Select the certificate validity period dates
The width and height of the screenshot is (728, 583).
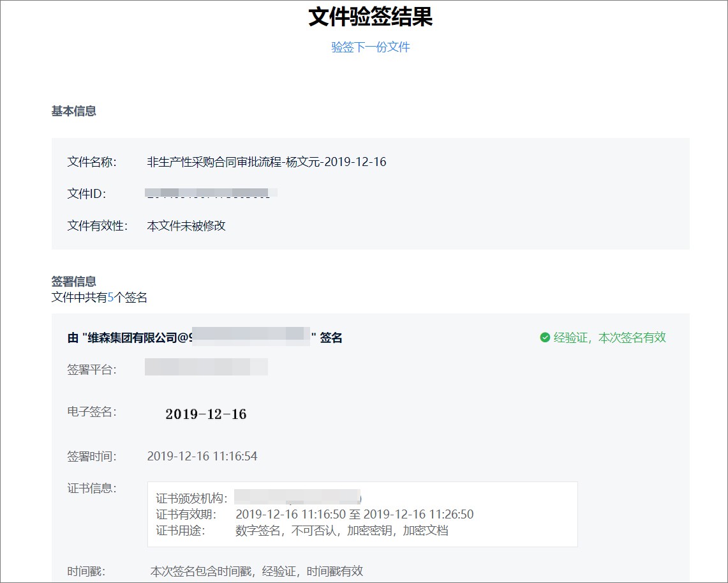tap(355, 514)
